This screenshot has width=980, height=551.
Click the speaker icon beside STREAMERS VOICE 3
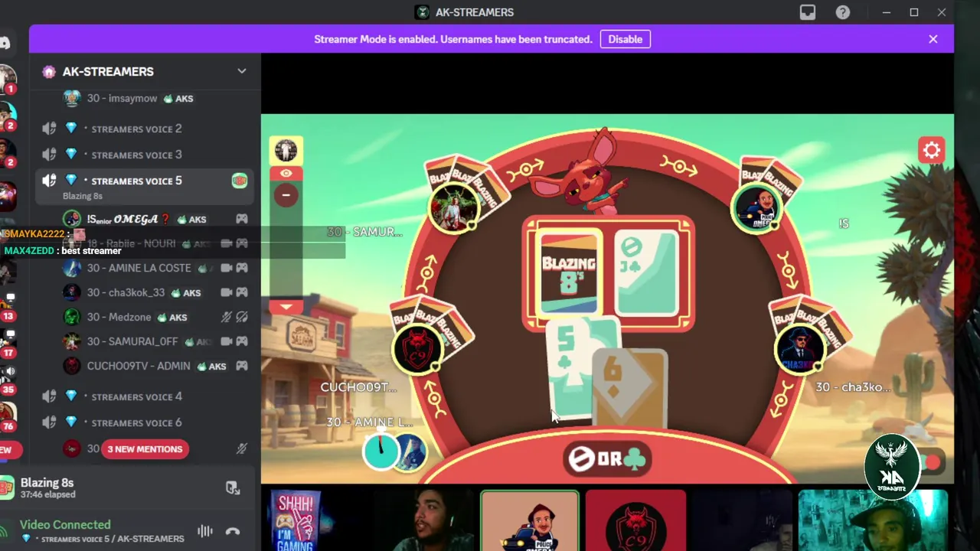[49, 155]
